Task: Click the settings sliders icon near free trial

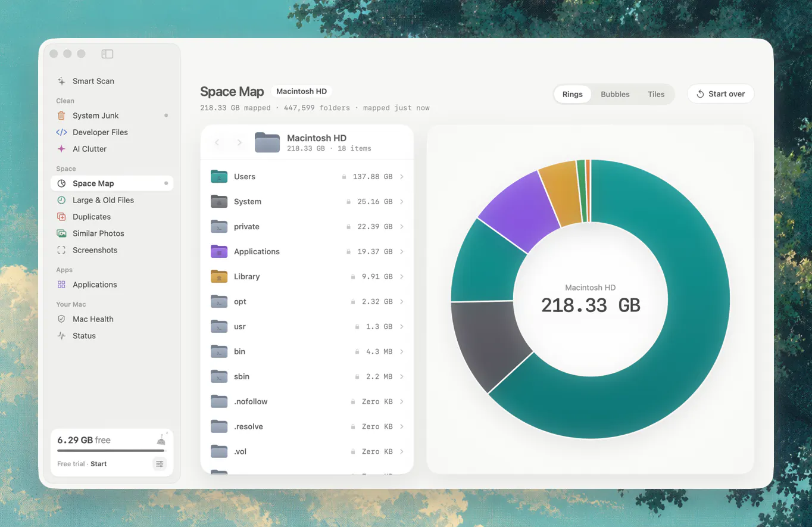Action: (x=159, y=464)
